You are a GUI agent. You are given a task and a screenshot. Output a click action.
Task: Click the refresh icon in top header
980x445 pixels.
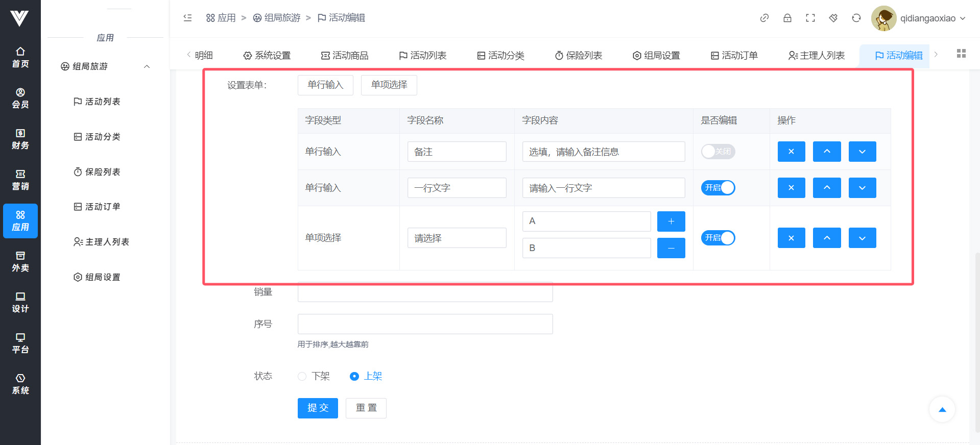coord(856,18)
